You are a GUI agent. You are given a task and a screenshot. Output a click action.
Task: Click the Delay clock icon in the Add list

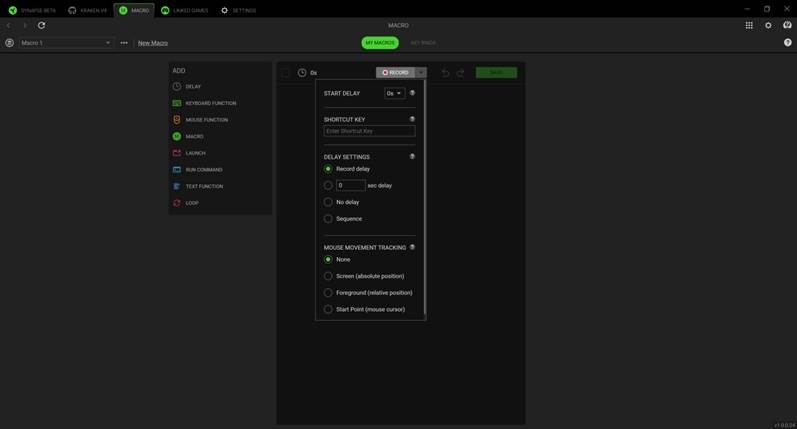(x=177, y=86)
